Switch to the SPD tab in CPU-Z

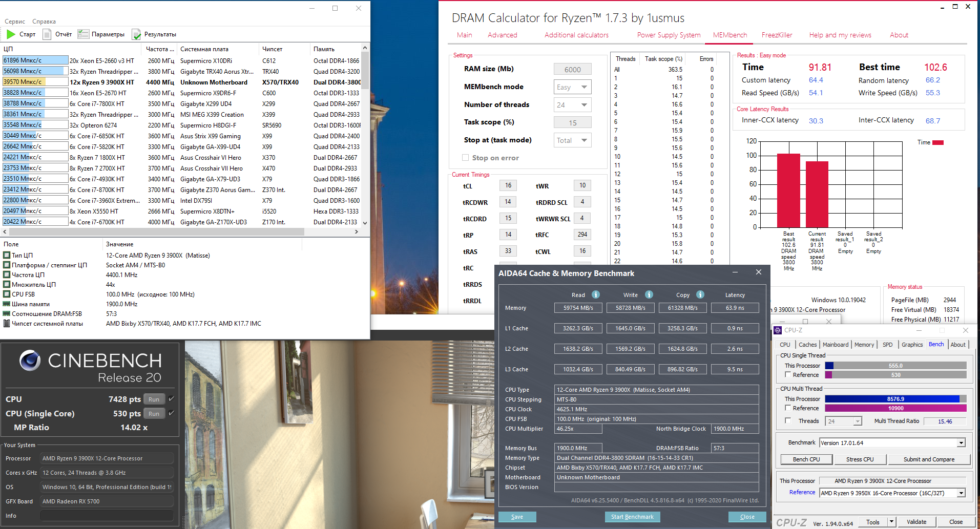click(x=887, y=345)
